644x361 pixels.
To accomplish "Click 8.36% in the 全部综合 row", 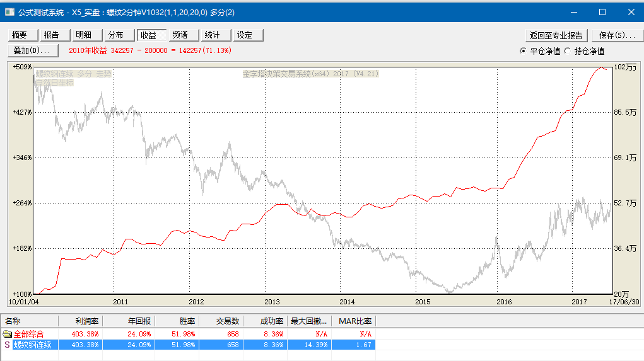I will click(x=274, y=334).
